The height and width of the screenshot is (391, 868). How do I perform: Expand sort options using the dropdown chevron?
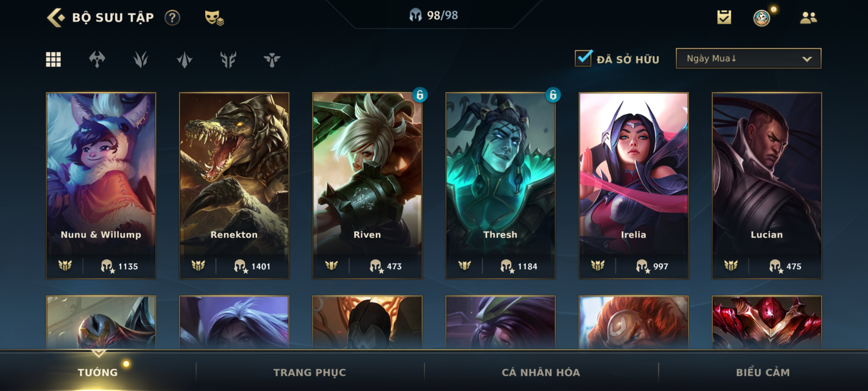tap(807, 59)
